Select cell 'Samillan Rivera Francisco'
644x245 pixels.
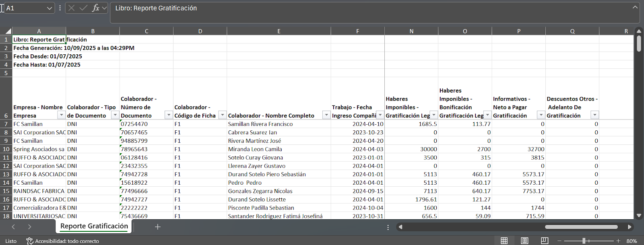pos(279,124)
